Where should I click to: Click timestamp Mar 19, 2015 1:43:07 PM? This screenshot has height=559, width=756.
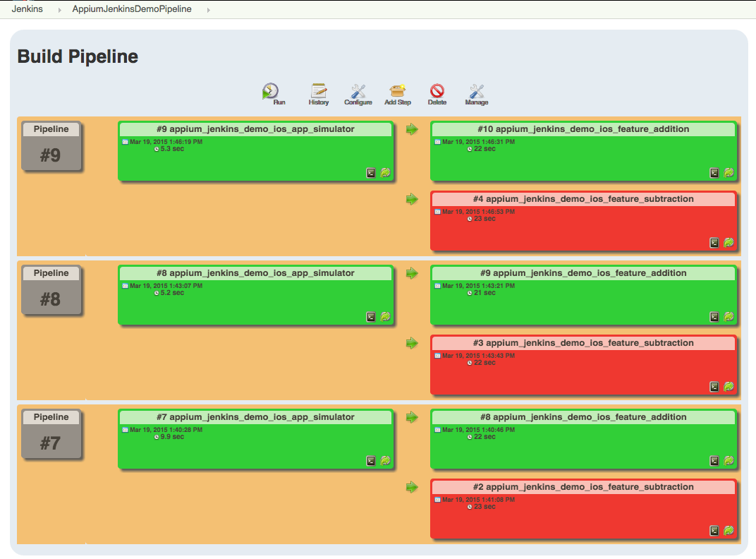click(x=166, y=286)
